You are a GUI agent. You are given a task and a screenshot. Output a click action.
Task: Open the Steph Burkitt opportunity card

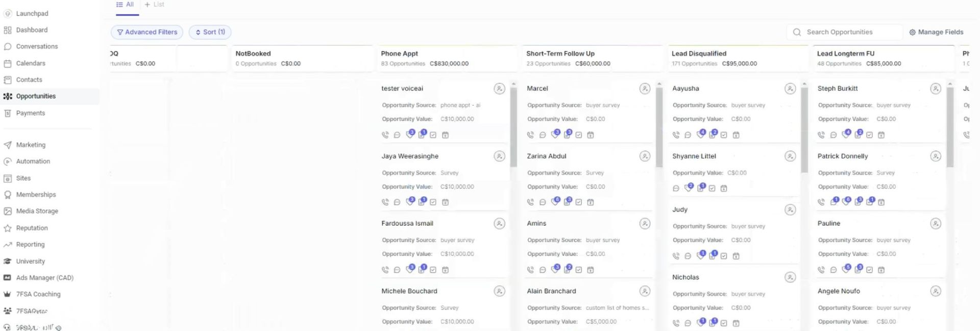click(x=879, y=111)
